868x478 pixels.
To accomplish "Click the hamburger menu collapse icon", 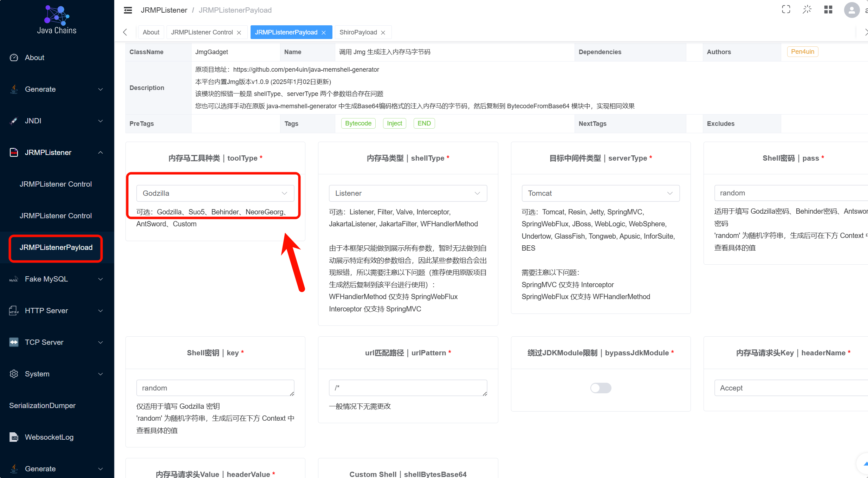I will tap(128, 10).
